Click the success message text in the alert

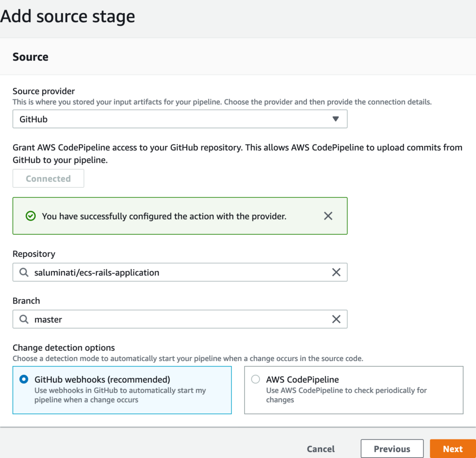164,216
